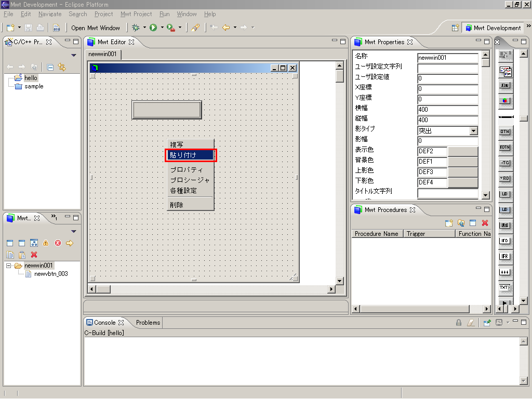Click the Open Perspective icon
Image resolution: width=532 pixels, height=399 pixels.
[455, 28]
